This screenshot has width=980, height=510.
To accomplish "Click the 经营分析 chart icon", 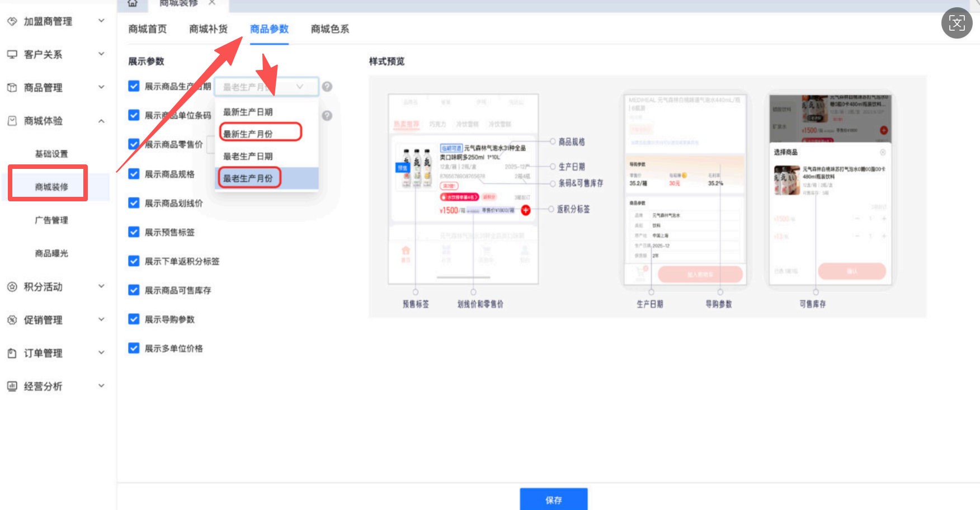I will 12,386.
